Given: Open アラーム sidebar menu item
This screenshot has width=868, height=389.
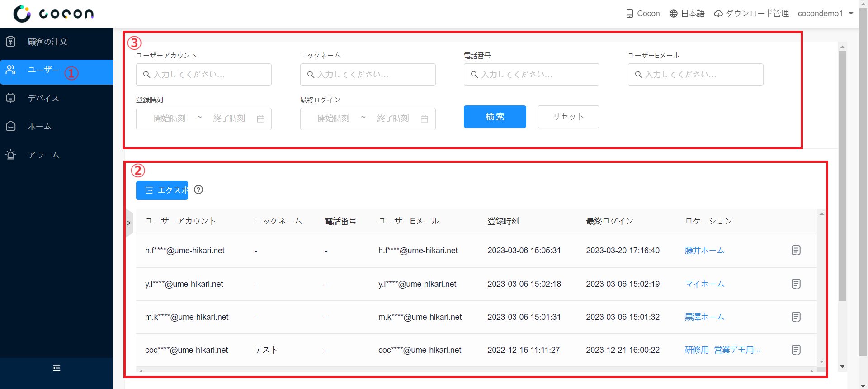Looking at the screenshot, I should click(x=57, y=155).
